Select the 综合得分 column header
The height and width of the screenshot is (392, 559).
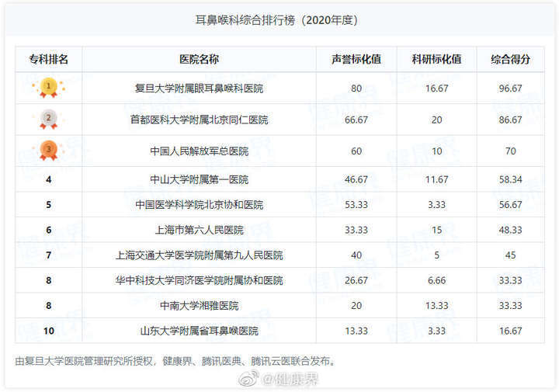tap(511, 59)
